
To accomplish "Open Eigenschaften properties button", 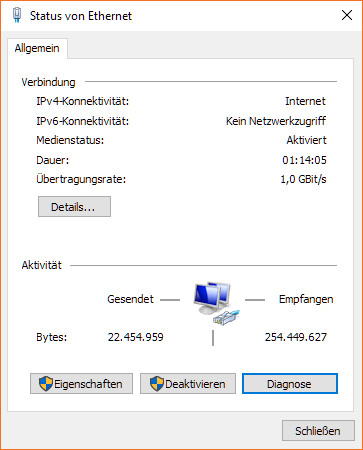I will click(81, 384).
